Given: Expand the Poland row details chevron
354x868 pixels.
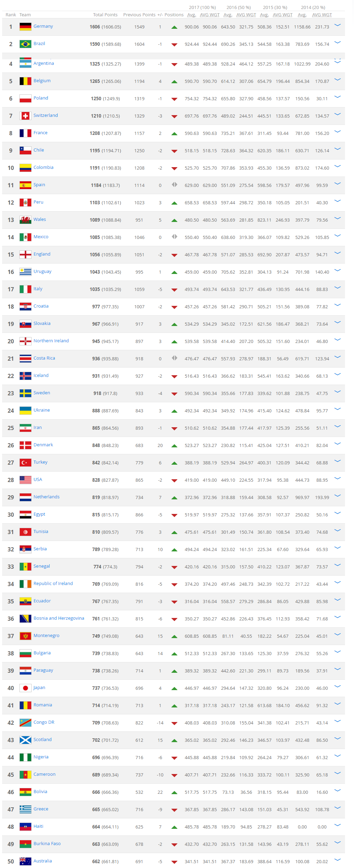Looking at the screenshot, I should [337, 97].
